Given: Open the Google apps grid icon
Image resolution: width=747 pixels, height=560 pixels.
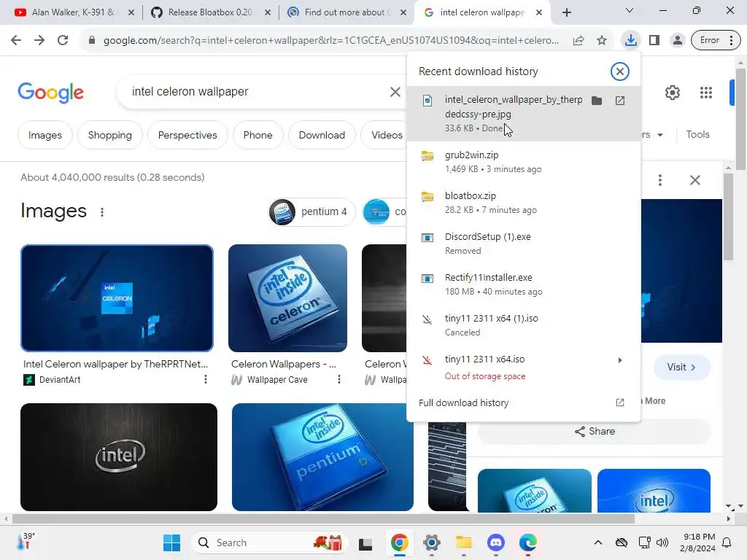Looking at the screenshot, I should coord(706,93).
